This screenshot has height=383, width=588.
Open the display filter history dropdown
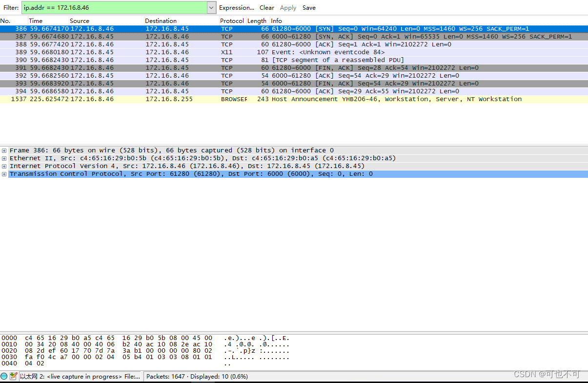[x=211, y=7]
